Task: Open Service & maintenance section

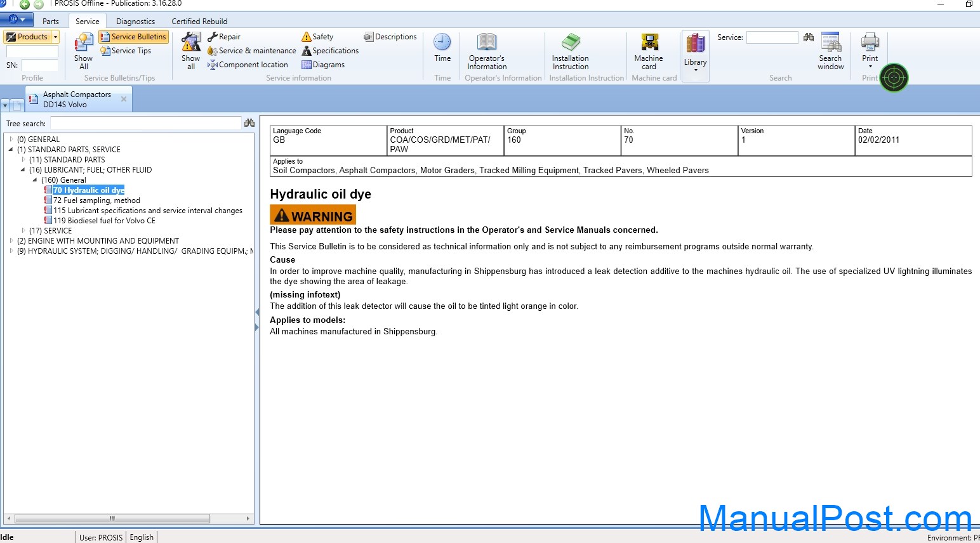Action: 252,51
